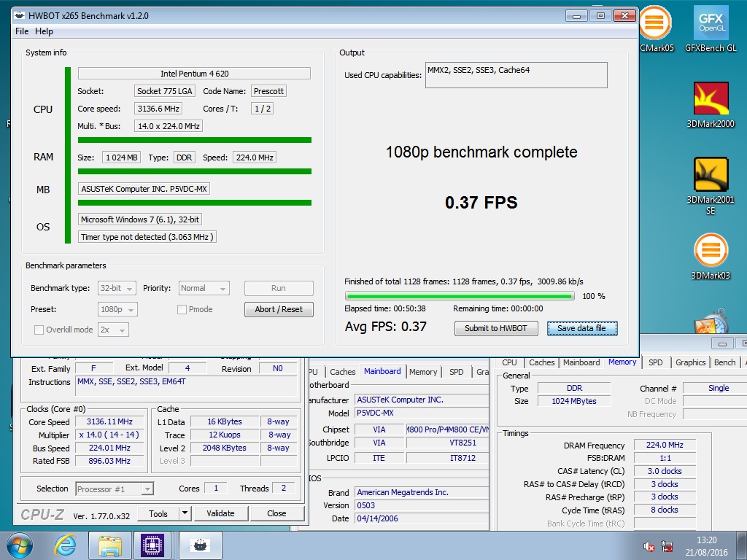The height and width of the screenshot is (560, 747).
Task: Click Southbridge VT8251 value
Action: pyautogui.click(x=448, y=443)
